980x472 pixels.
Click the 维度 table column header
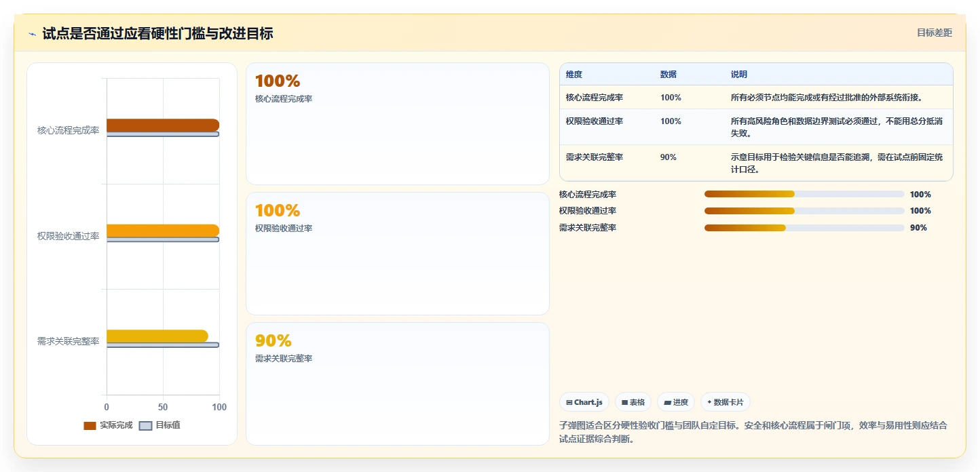pos(574,75)
